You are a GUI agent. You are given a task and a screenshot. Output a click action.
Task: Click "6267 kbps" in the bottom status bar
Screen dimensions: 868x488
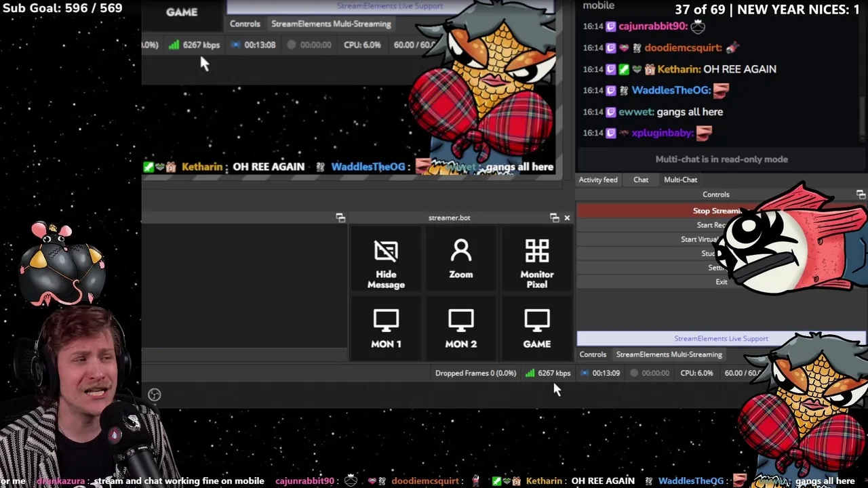(554, 373)
